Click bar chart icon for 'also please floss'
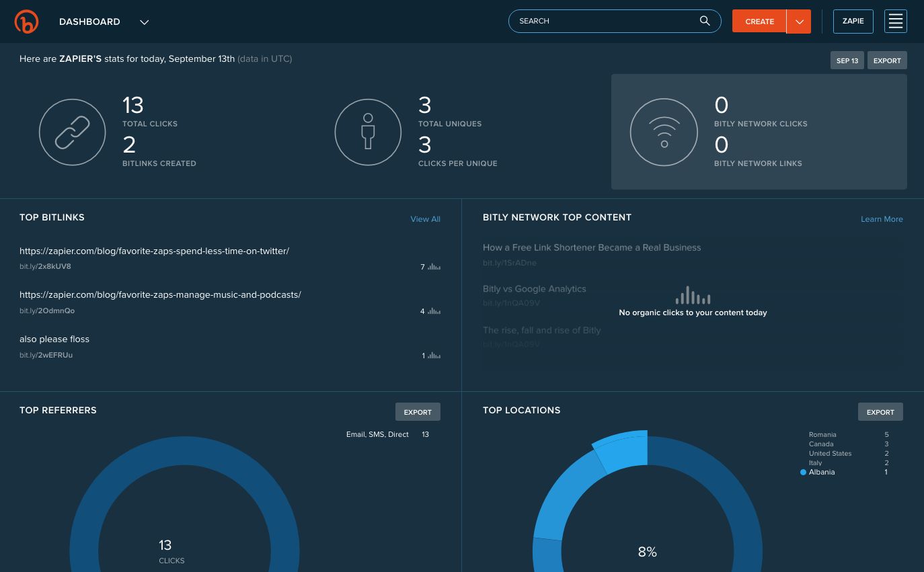Screen dimensions: 924x572 [434, 356]
